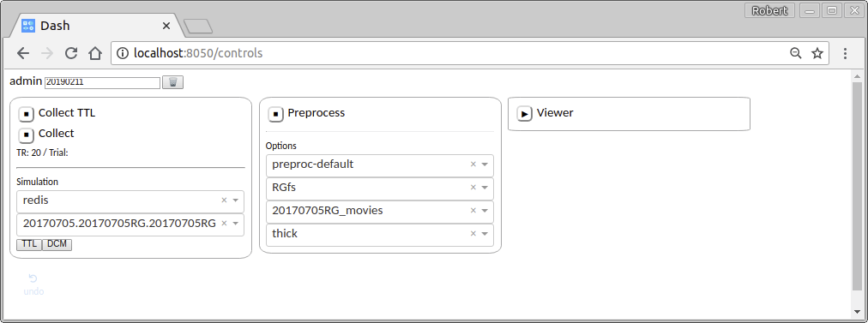Viewport: 868px width, 323px height.
Task: Toggle the Collect stop button
Action: click(26, 135)
